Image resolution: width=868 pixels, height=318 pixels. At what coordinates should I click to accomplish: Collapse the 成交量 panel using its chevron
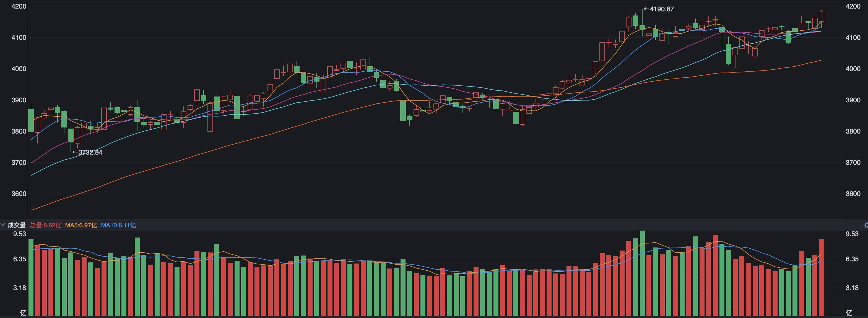(3, 225)
